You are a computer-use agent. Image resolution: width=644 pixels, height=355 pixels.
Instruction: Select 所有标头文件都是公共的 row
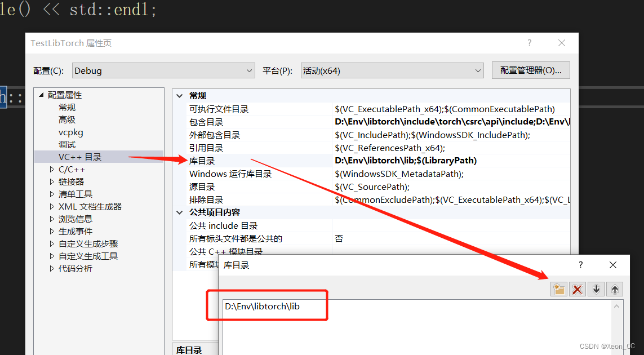click(378, 238)
